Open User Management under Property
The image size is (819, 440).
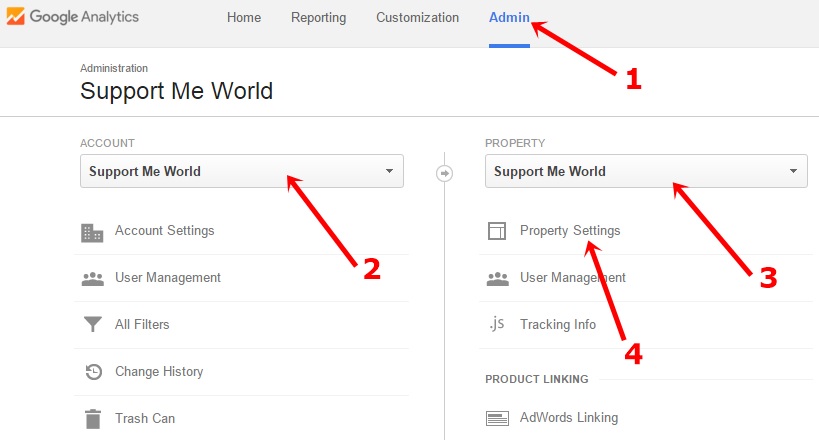tap(572, 277)
